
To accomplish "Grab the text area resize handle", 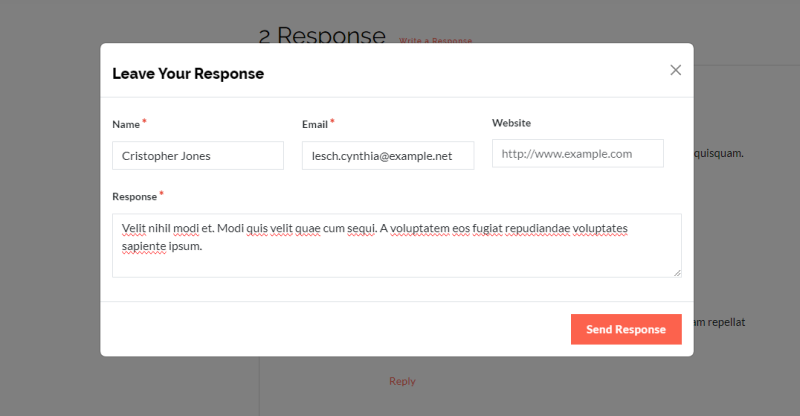I will coord(677,273).
